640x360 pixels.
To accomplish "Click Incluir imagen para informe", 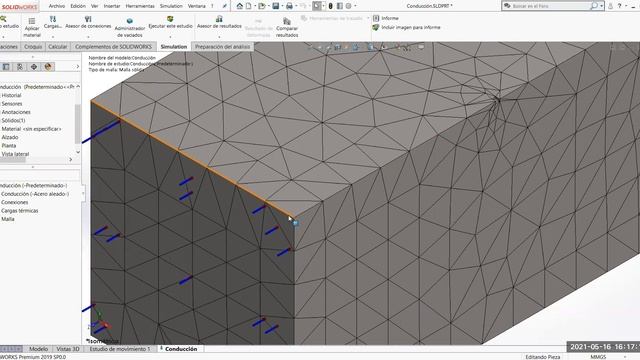I will click(x=407, y=27).
